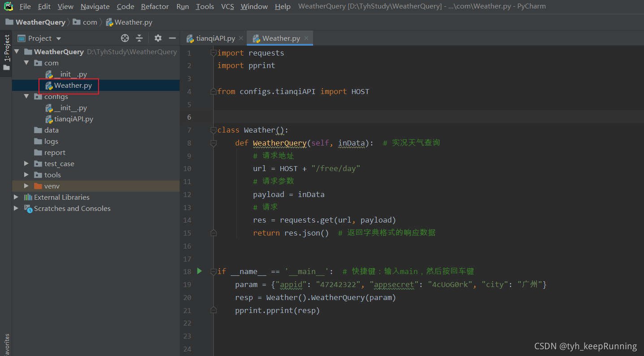Open Project panel settings gear
644x356 pixels.
[x=158, y=38]
